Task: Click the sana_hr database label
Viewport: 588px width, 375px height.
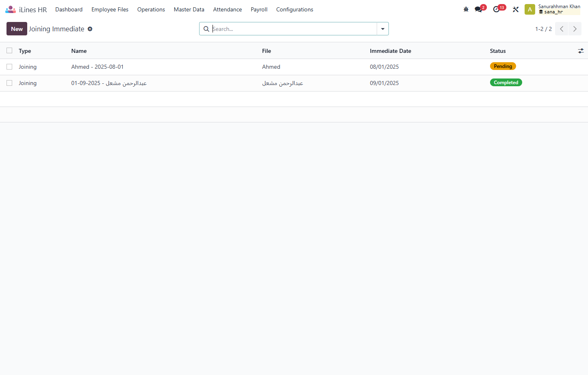Action: 553,12
